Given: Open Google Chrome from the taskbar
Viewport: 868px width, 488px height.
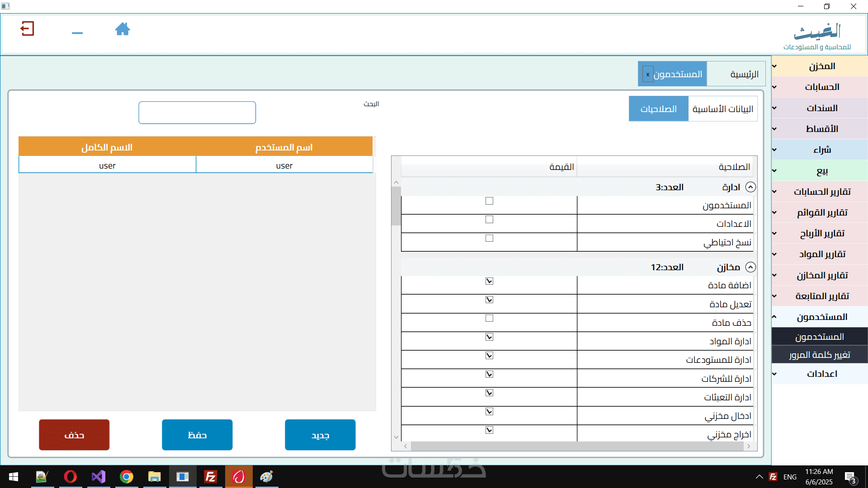Looking at the screenshot, I should point(127,477).
